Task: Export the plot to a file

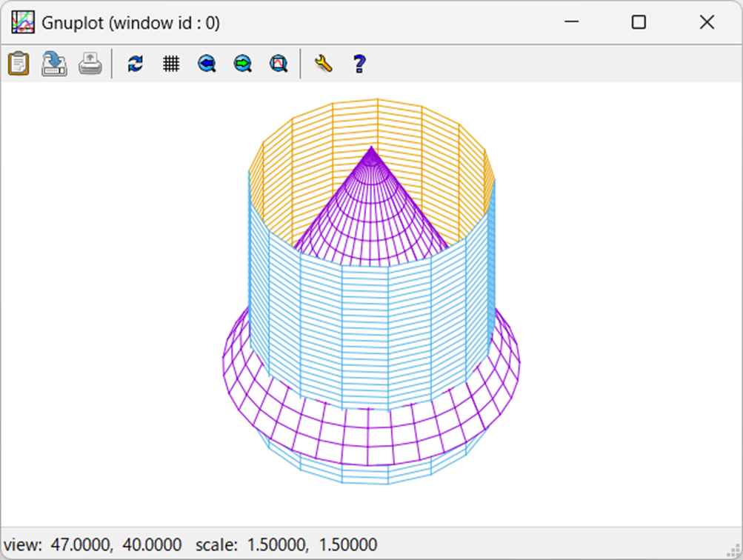Action: 53,64
